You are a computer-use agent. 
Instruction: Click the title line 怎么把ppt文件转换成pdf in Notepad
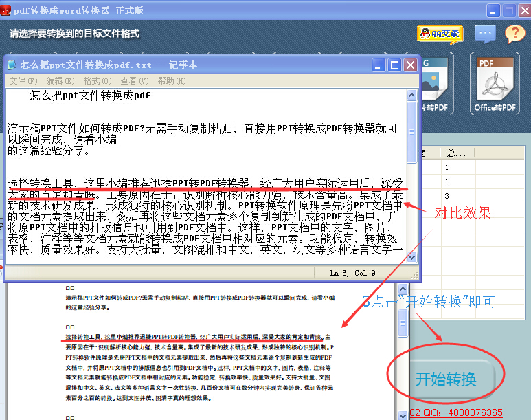(x=90, y=96)
